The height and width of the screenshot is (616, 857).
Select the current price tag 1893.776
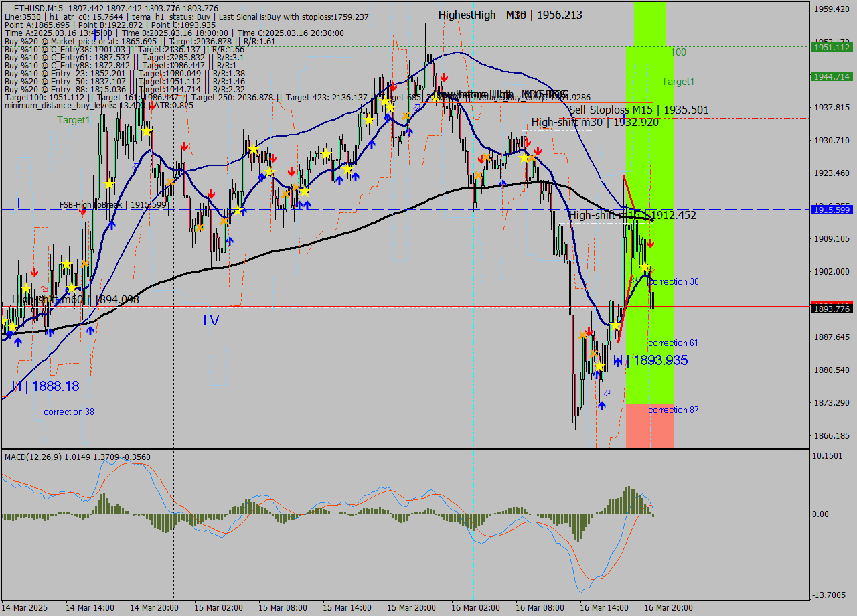(x=830, y=309)
